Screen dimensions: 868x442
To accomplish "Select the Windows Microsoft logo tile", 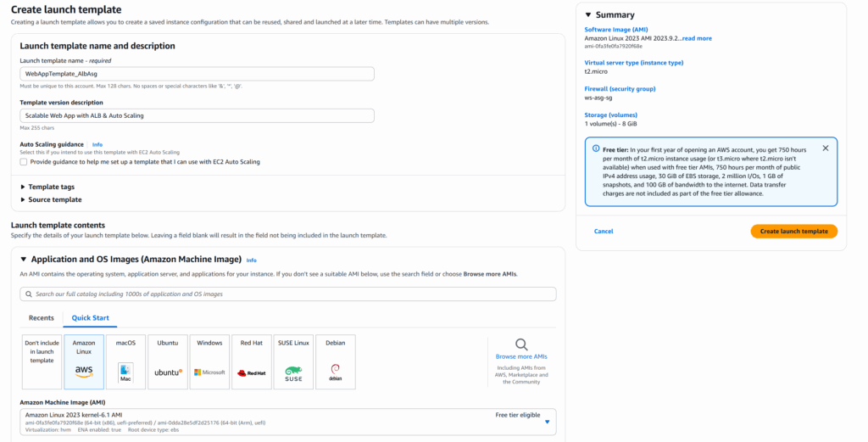I will 209,372.
